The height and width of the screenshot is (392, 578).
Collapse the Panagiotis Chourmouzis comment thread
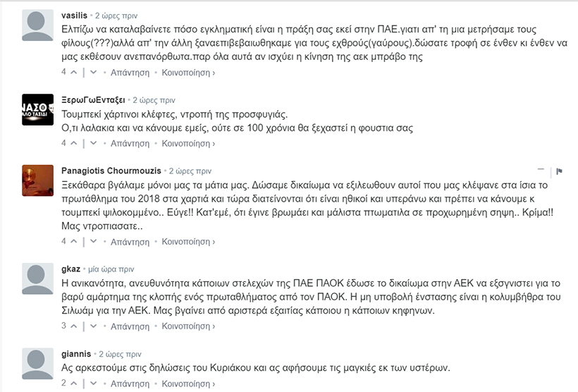[x=541, y=171]
